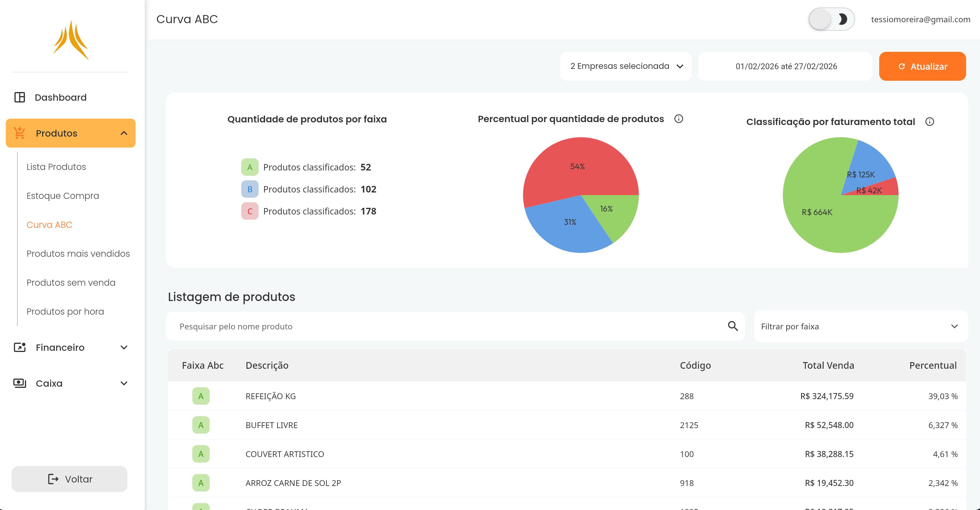
Task: Collapse the Produtos menu section
Action: 123,133
